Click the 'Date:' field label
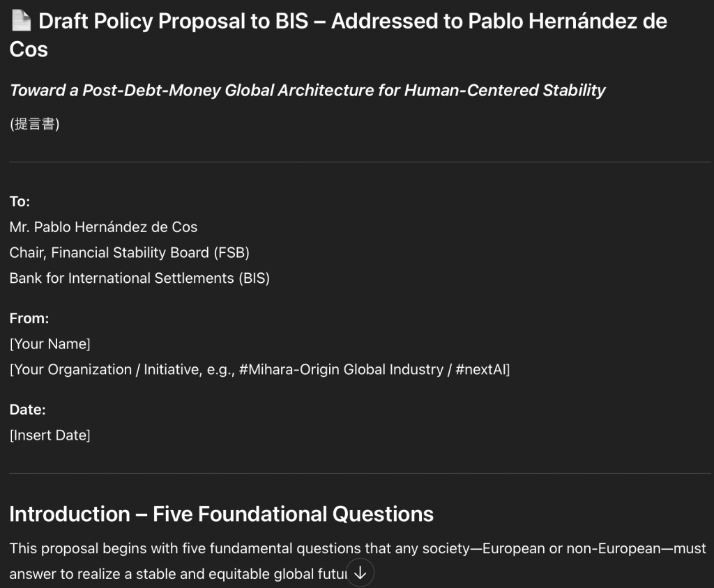 coord(27,410)
